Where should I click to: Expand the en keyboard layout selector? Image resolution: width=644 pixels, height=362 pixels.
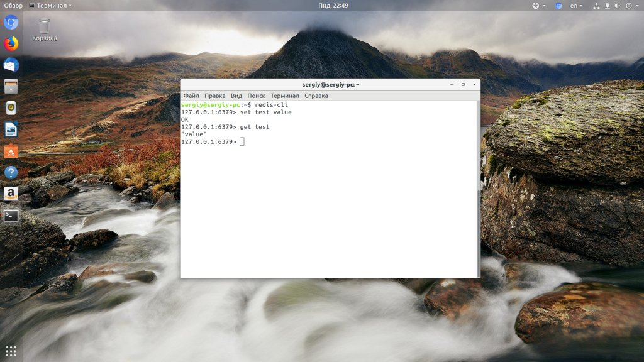(x=576, y=6)
